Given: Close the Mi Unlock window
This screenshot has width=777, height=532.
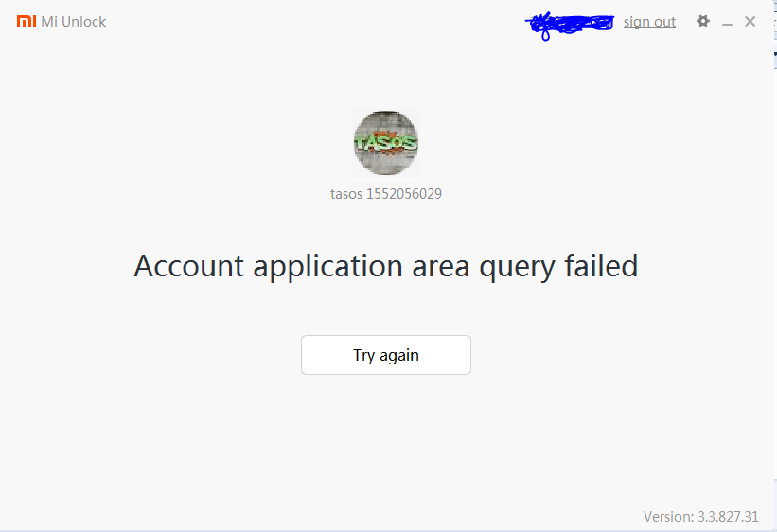Looking at the screenshot, I should pyautogui.click(x=750, y=22).
